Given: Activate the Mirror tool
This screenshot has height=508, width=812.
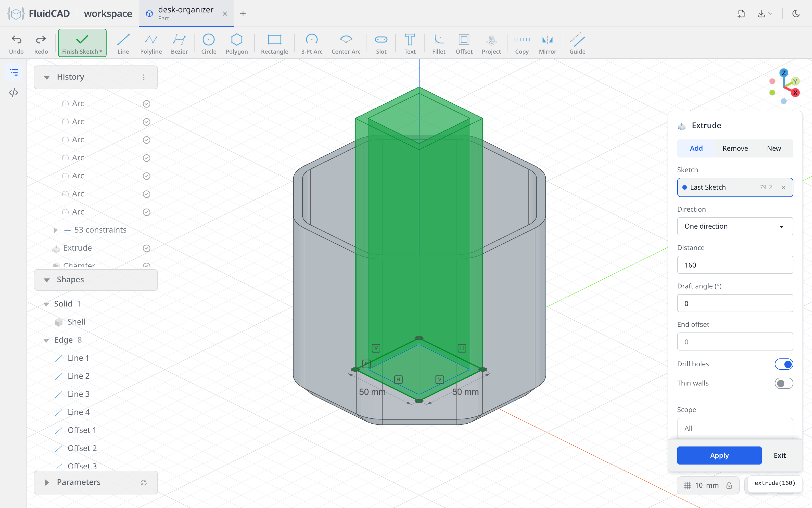Looking at the screenshot, I should click(x=547, y=43).
